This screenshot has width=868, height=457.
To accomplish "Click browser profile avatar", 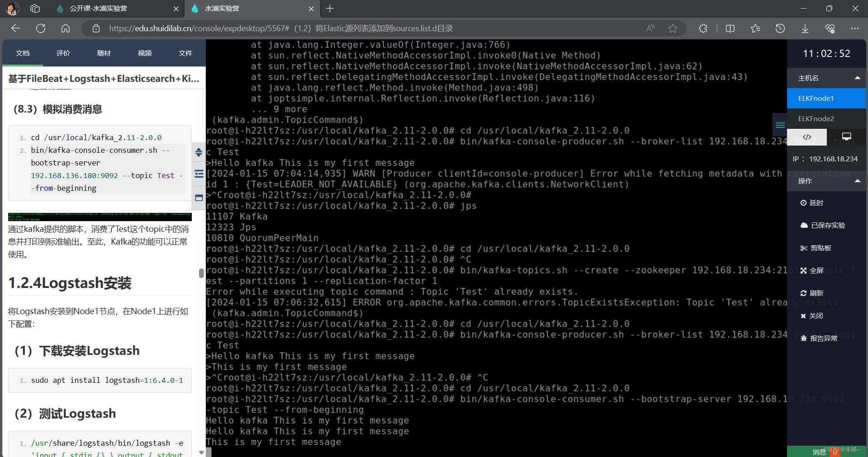I will [12, 9].
